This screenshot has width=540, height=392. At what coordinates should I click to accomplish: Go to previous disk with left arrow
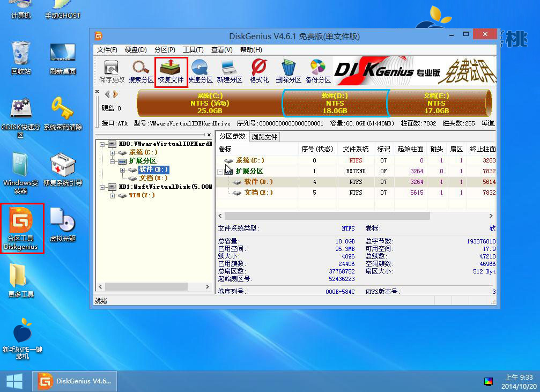(x=107, y=94)
